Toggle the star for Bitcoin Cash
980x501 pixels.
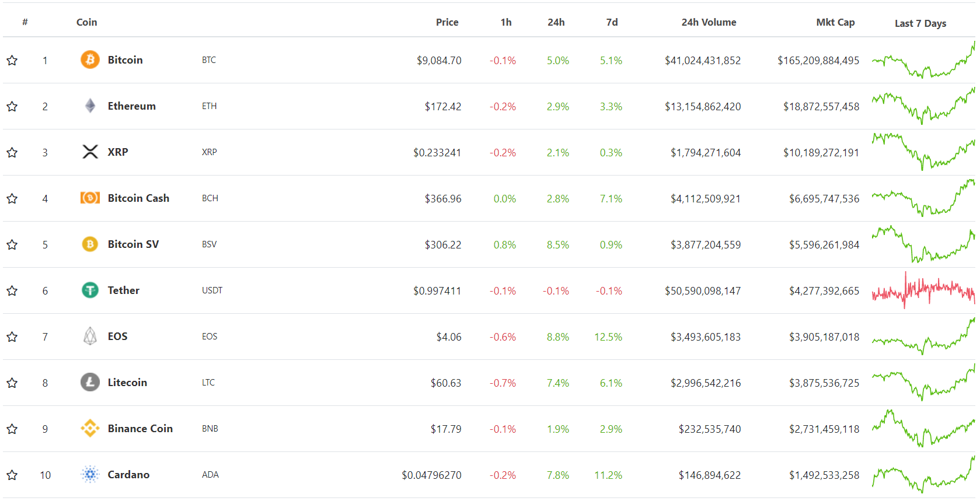click(x=12, y=198)
